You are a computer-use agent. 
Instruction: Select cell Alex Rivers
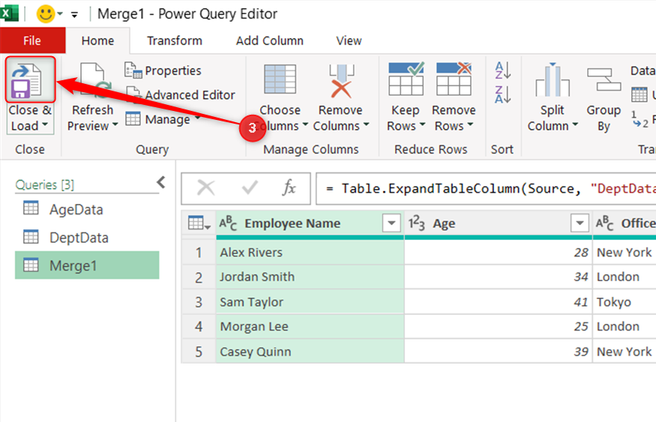pos(310,252)
